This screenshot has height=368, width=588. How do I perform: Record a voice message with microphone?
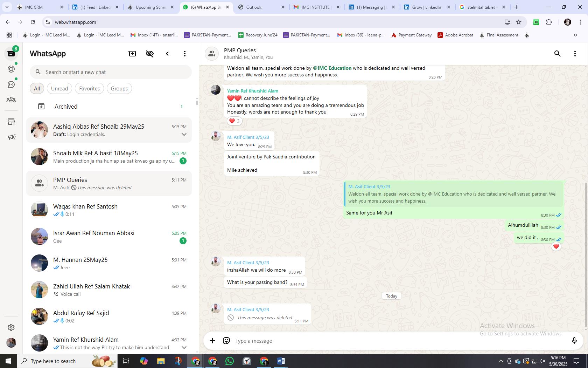point(574,341)
